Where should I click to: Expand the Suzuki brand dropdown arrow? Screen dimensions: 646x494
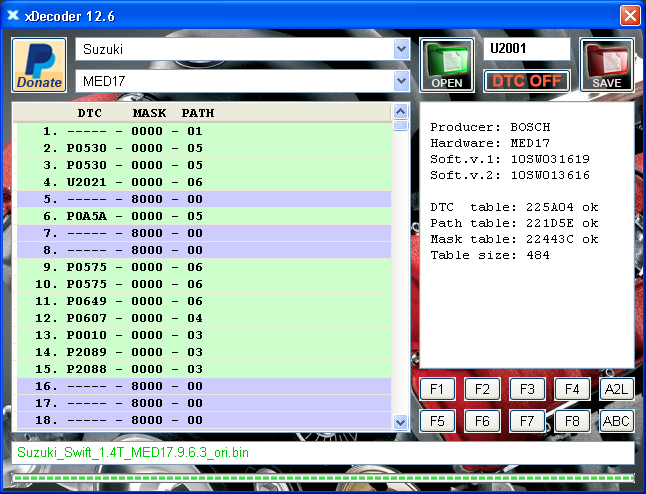coord(401,49)
